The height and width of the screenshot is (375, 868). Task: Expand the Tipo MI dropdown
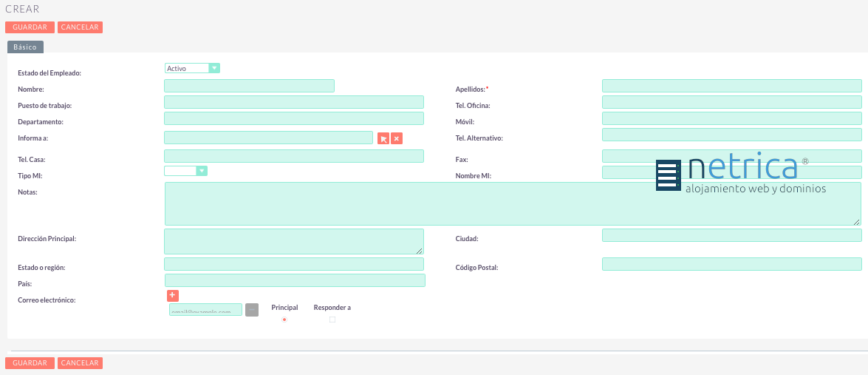pos(185,171)
